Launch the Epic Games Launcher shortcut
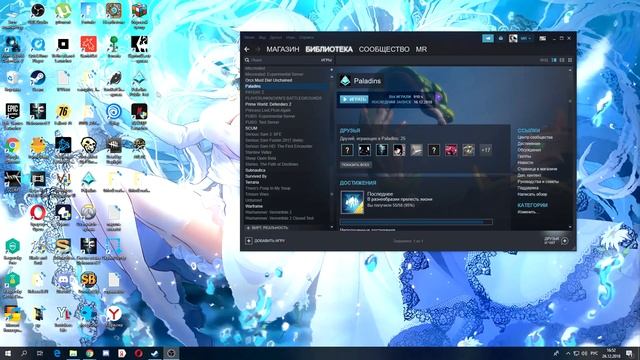Image resolution: width=640 pixels, height=360 pixels. coord(13,116)
